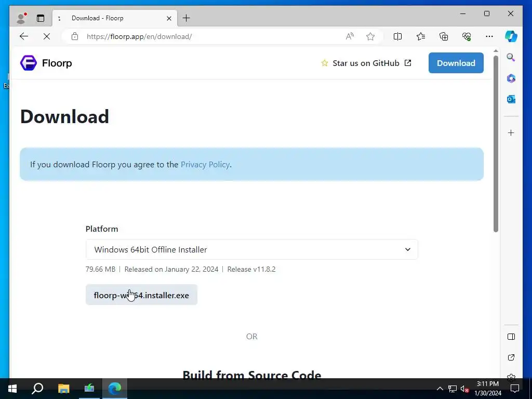Open the tab actions menu icon
Image resolution: width=532 pixels, height=399 pixels.
click(x=41, y=18)
